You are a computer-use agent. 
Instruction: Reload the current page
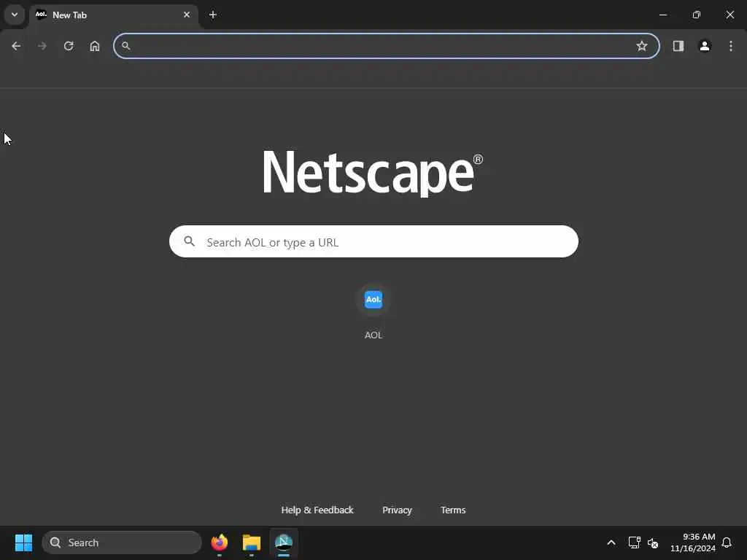coord(69,46)
